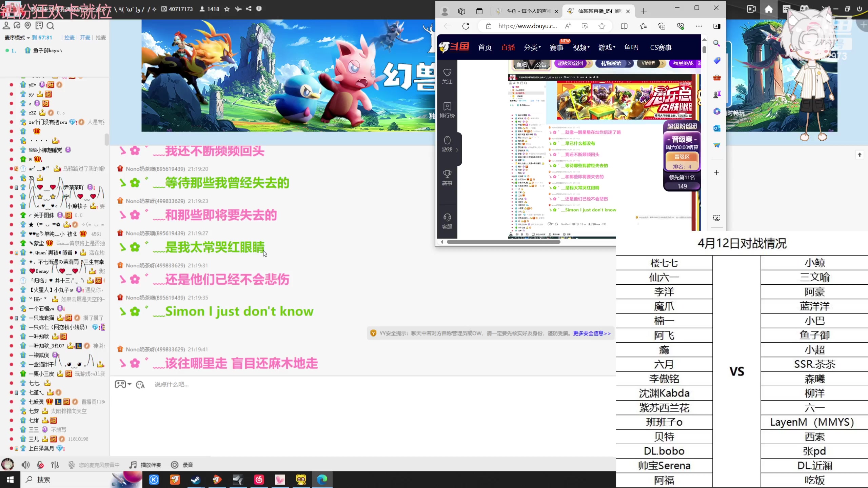
Task: Add page to favorites star icon
Action: [x=602, y=26]
